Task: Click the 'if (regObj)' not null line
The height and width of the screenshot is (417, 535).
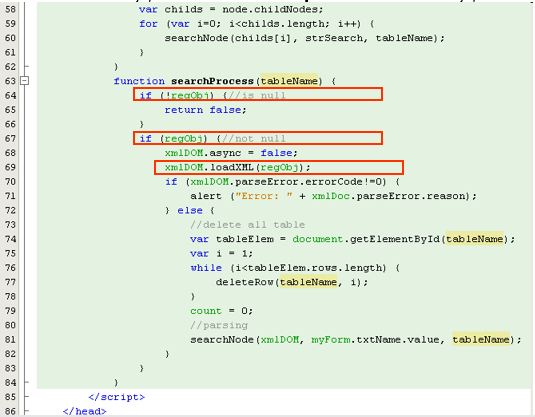Action: point(258,138)
